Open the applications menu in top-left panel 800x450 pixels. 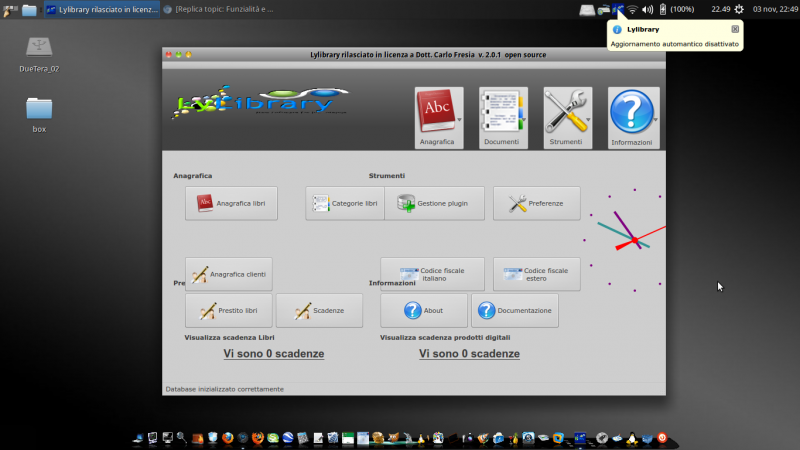[10, 9]
